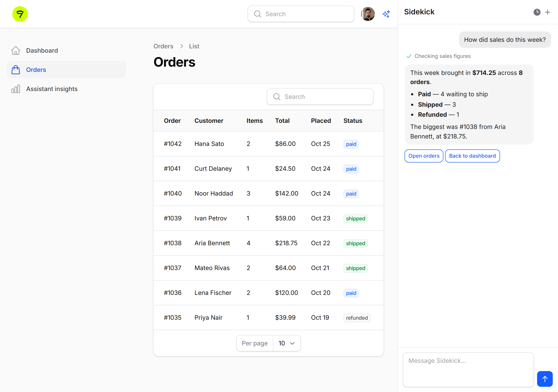Viewport: 558px width, 392px height.
Task: Click the Orders shopping bag icon
Action: 16,70
